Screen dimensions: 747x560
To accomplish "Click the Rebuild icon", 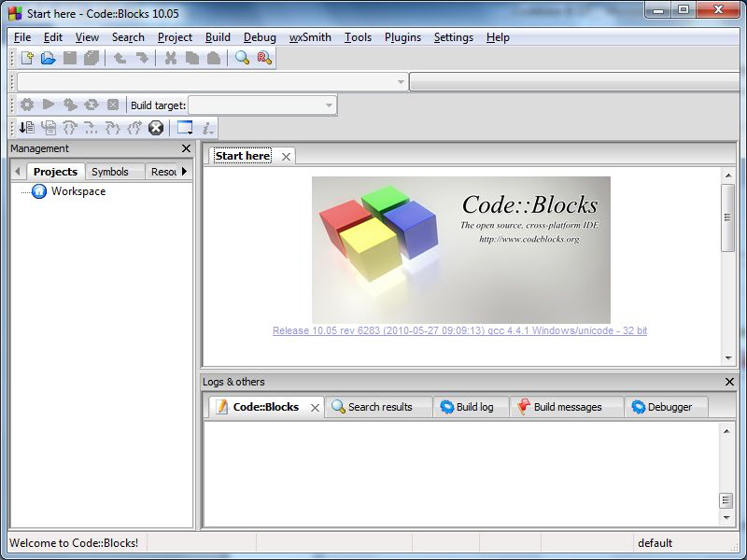I will [91, 105].
